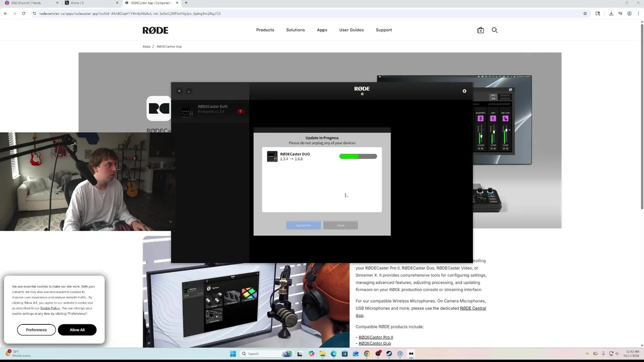Open browser downloads icon

point(611,14)
